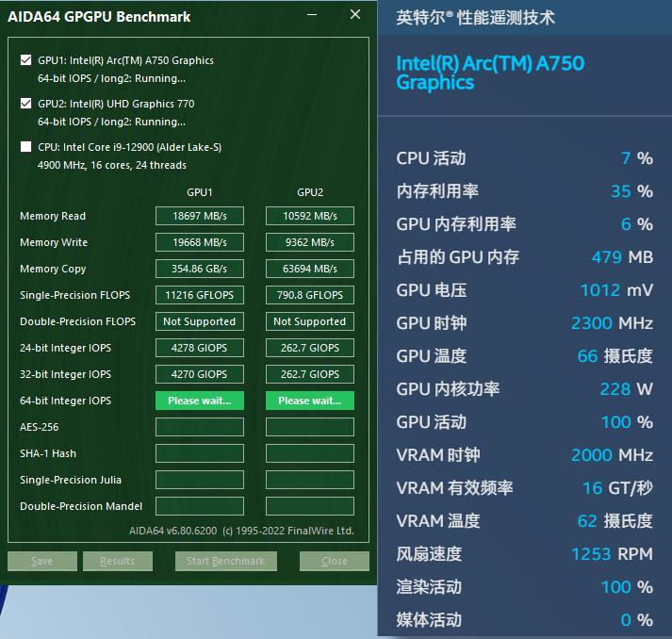The height and width of the screenshot is (639, 672).
Task: Click 媒体活动 0 % value
Action: [x=637, y=620]
